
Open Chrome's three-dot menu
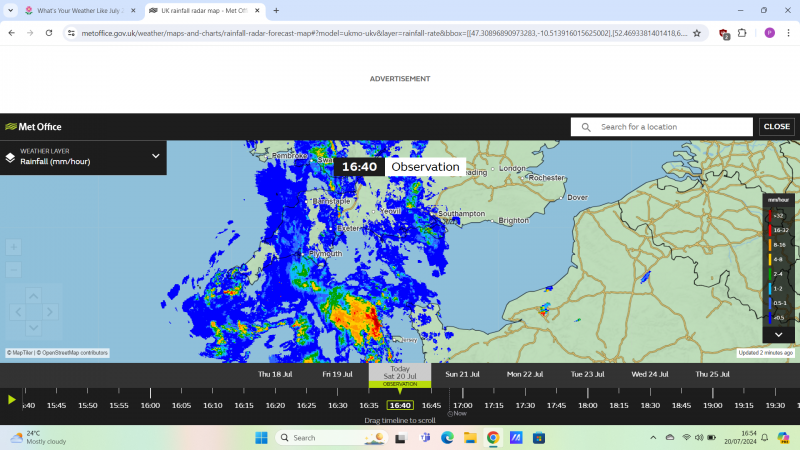pyautogui.click(x=787, y=32)
